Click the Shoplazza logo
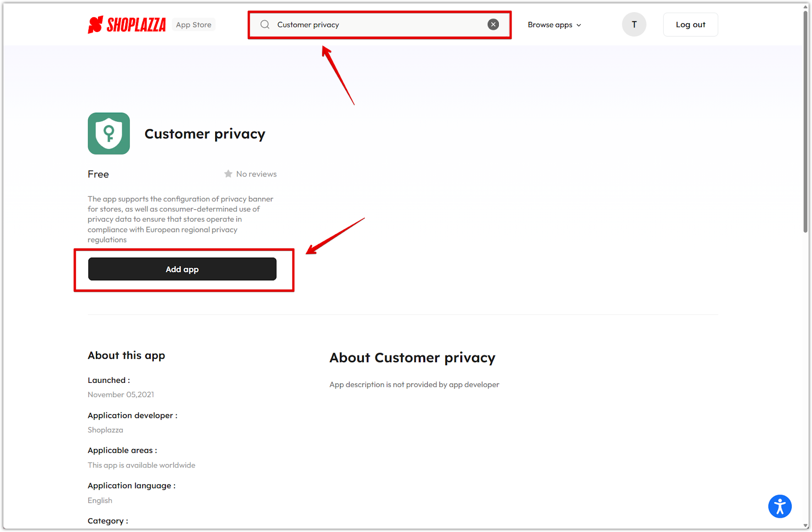812x532 pixels. [127, 24]
